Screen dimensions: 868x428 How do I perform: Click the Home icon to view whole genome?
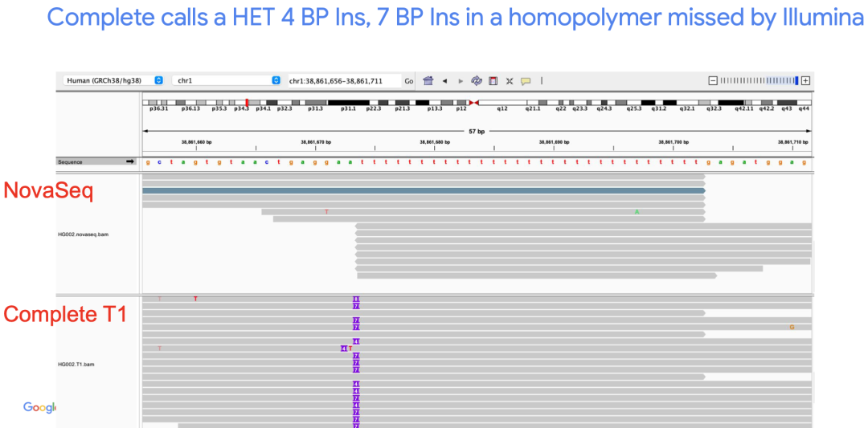(x=428, y=81)
